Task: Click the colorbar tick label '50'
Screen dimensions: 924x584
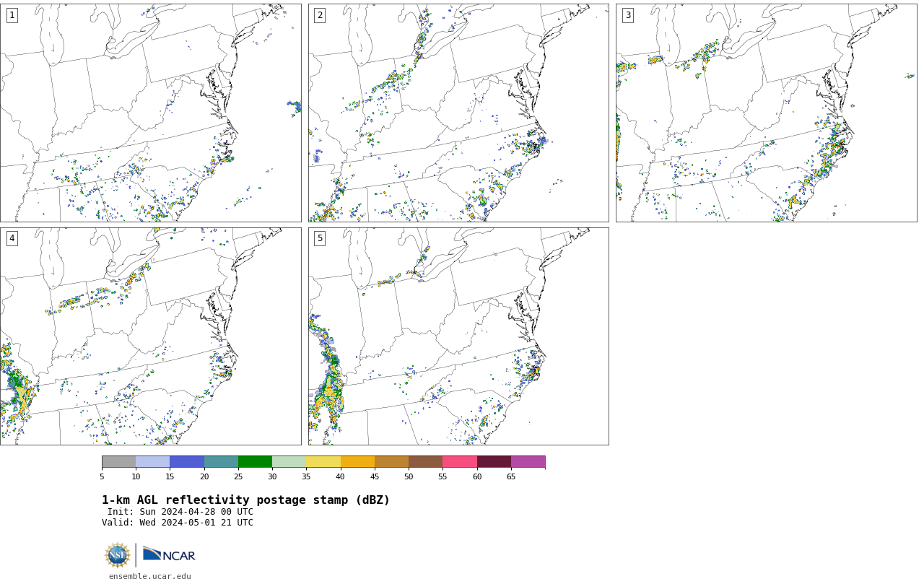Action: [409, 476]
